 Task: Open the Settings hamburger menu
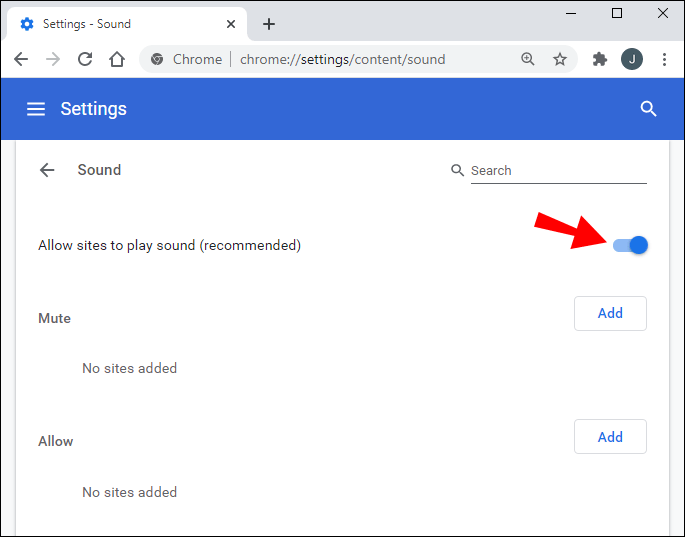(x=36, y=109)
